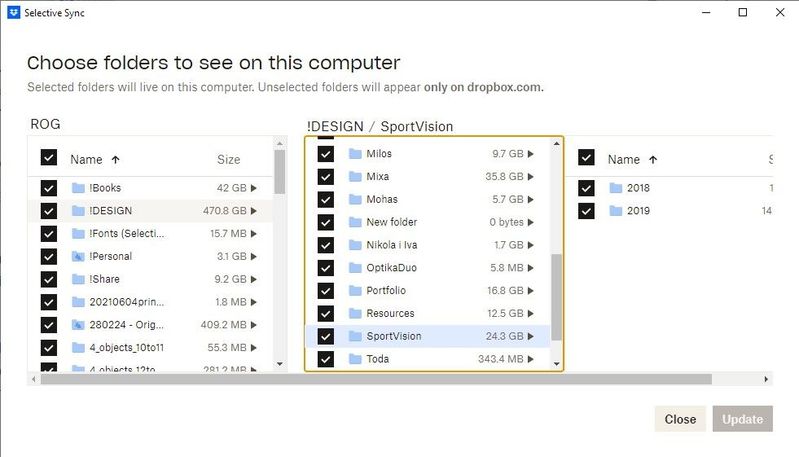799x457 pixels.
Task: Click the !Personal shared folder icon
Action: point(78,256)
